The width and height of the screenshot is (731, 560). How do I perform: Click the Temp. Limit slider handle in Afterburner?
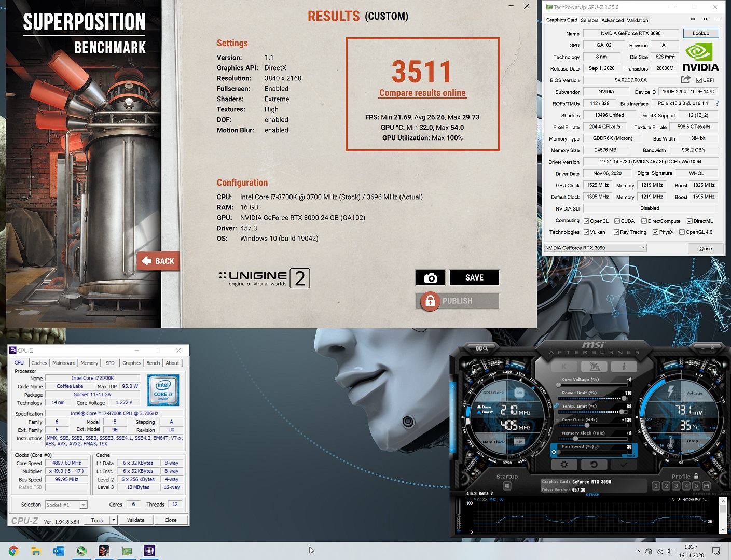click(622, 412)
